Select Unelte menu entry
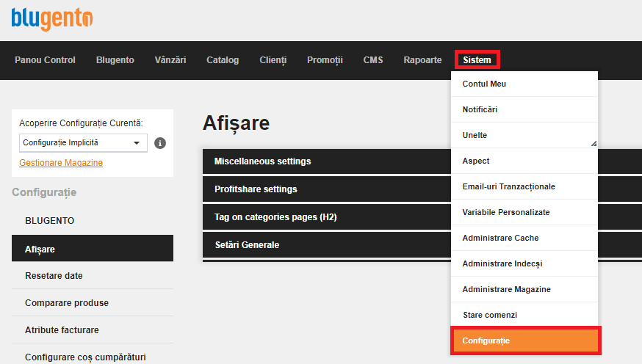Viewport: 642px width, 364px height. (x=524, y=135)
